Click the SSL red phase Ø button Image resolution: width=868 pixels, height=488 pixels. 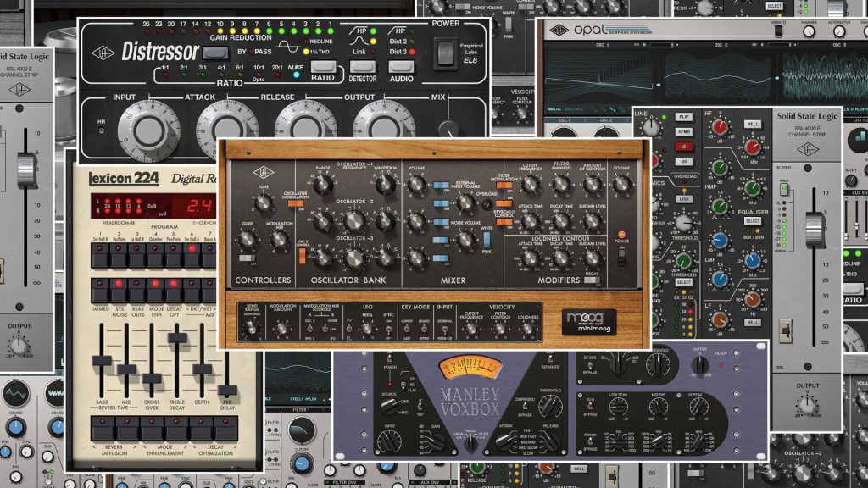pos(684,147)
